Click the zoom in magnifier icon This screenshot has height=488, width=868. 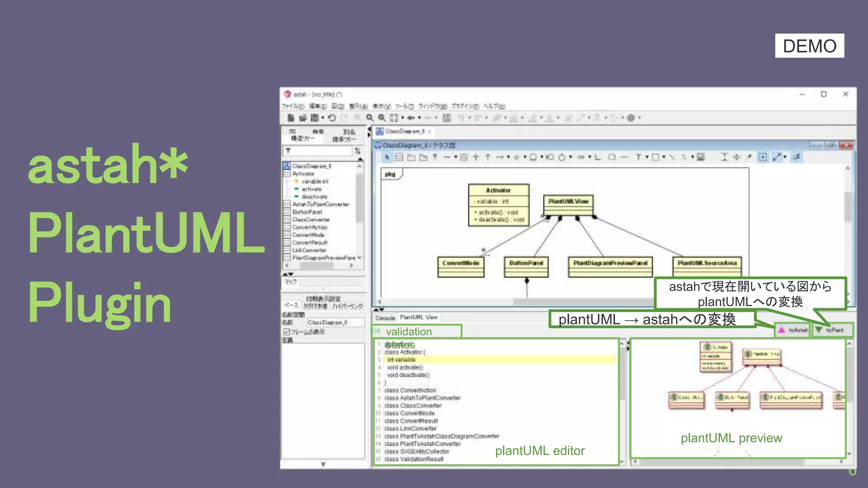coord(370,118)
